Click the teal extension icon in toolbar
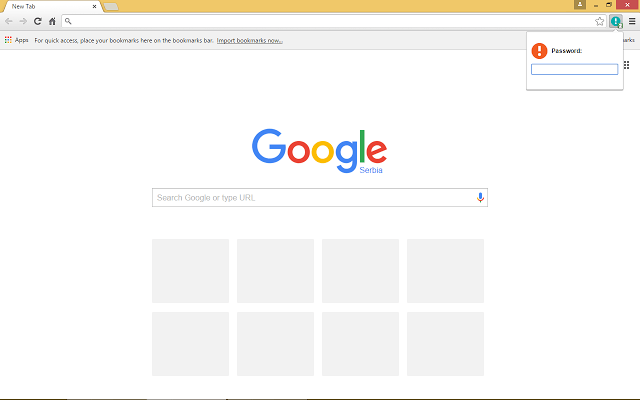640x400 pixels. click(616, 21)
